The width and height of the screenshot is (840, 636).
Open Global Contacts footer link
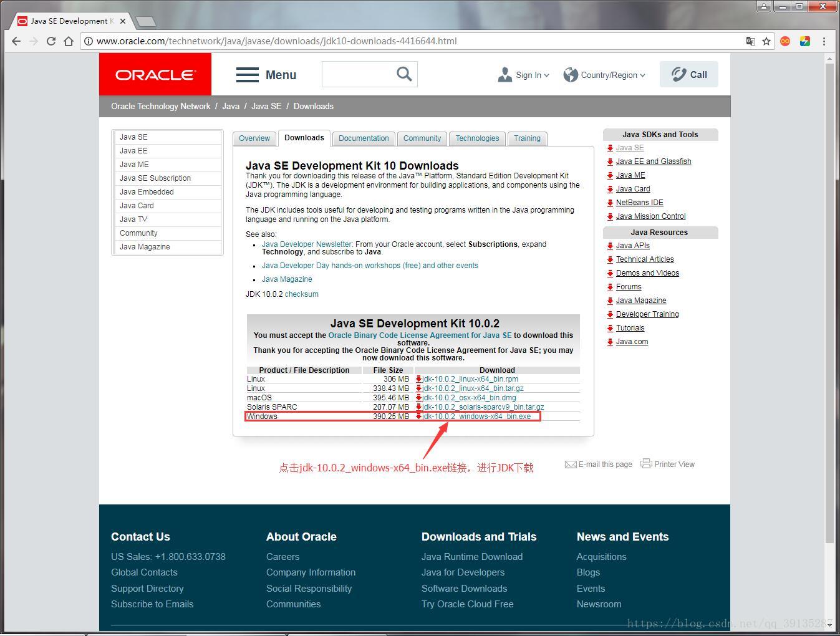coord(144,572)
